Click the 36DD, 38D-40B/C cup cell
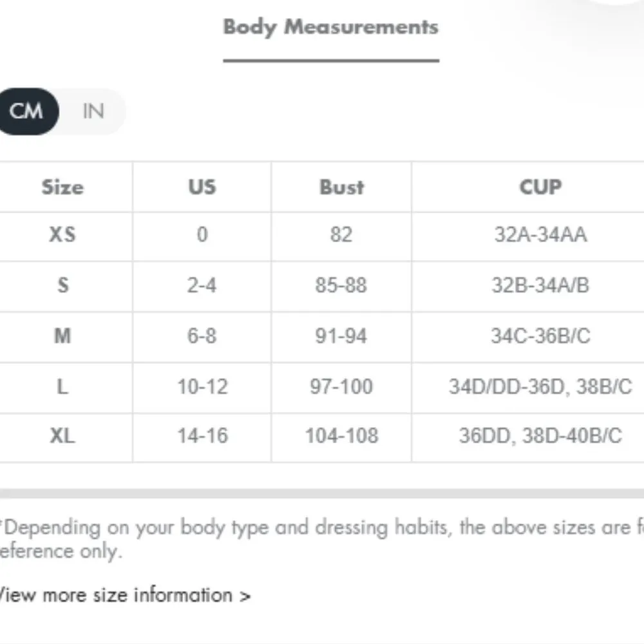This screenshot has width=644, height=644. [540, 436]
